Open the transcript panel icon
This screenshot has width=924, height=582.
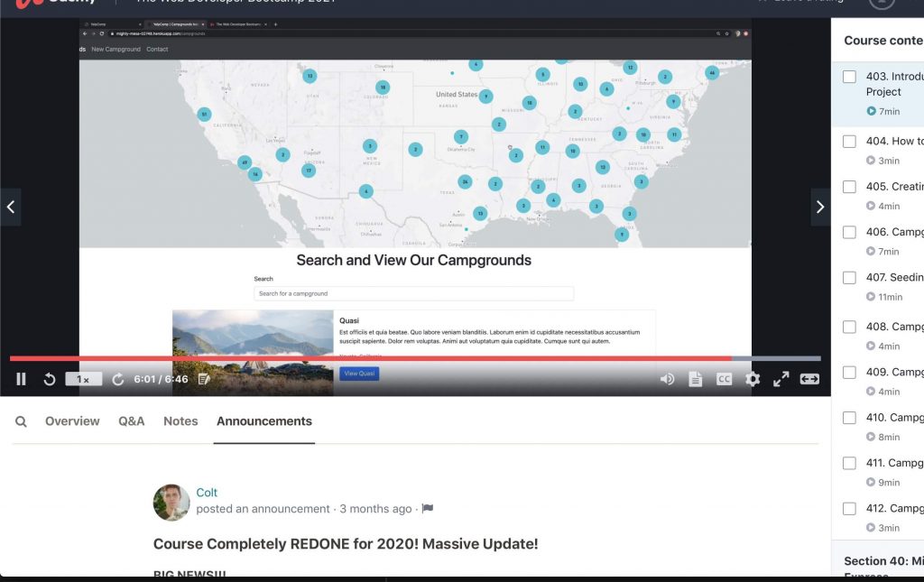[x=696, y=379]
